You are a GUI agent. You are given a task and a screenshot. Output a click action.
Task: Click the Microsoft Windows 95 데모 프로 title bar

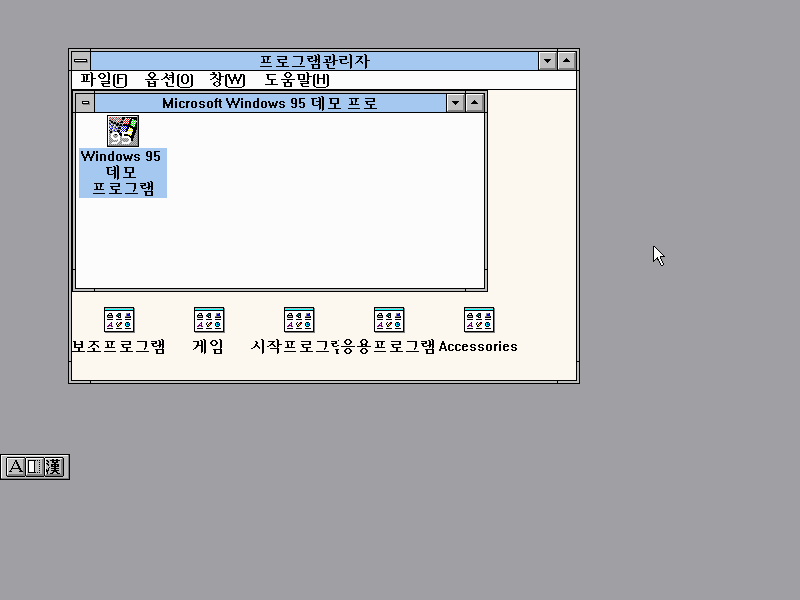[270, 103]
